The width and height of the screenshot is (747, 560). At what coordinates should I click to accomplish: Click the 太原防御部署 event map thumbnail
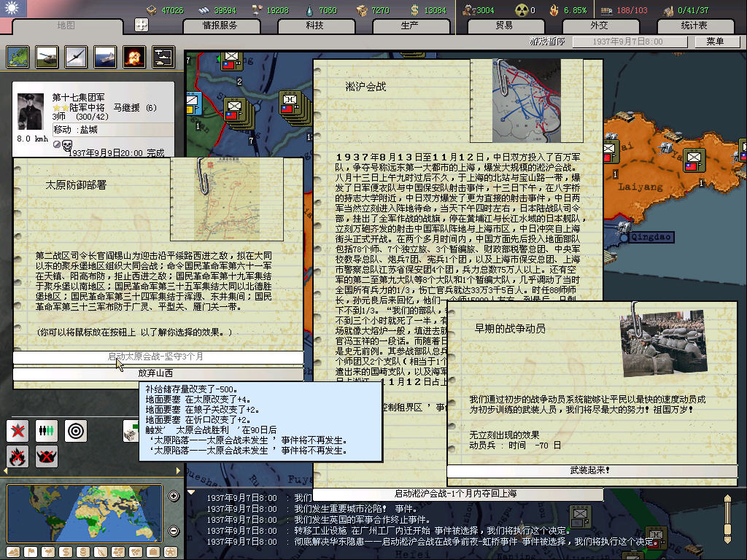(x=227, y=199)
